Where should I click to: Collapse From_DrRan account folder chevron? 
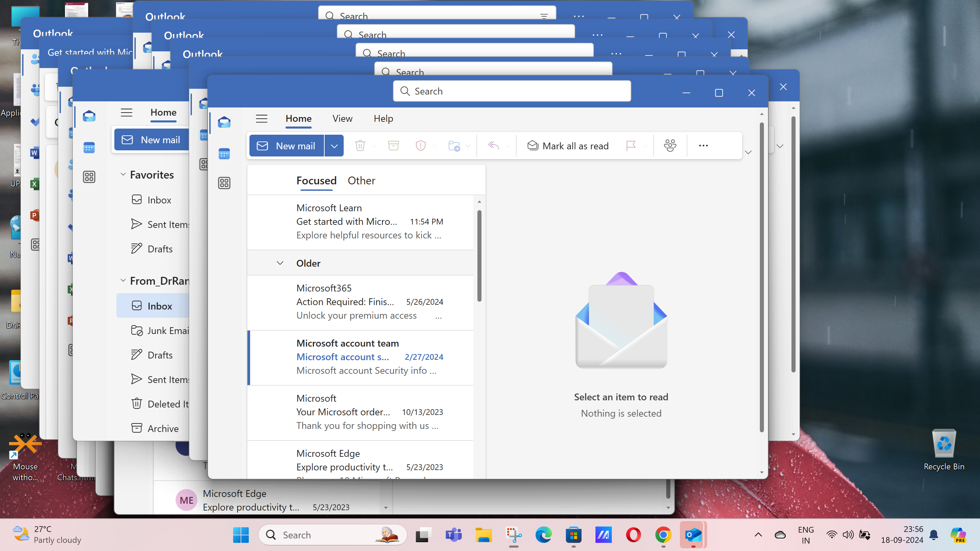pyautogui.click(x=123, y=280)
